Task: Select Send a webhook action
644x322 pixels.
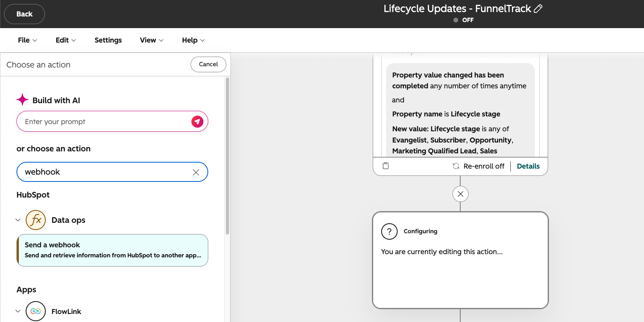Action: point(112,250)
